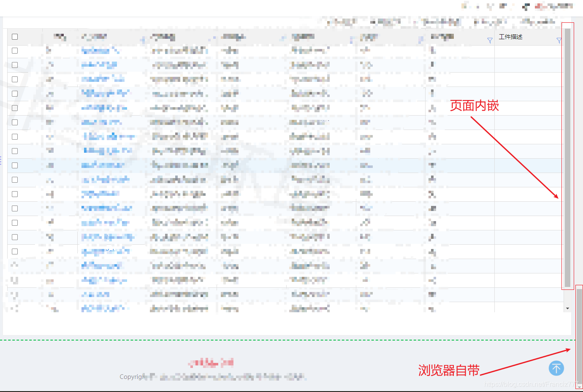Tick the checkbox of the first data row

pos(15,51)
